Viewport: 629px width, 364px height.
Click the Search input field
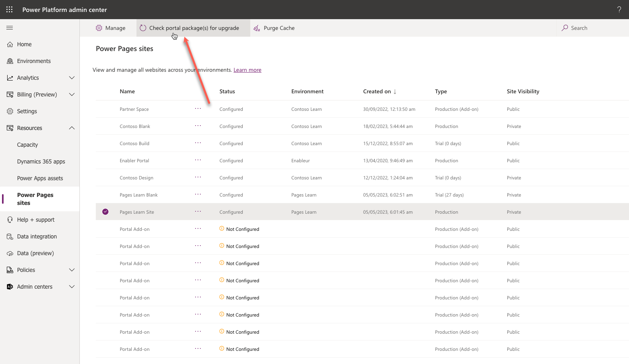point(593,28)
